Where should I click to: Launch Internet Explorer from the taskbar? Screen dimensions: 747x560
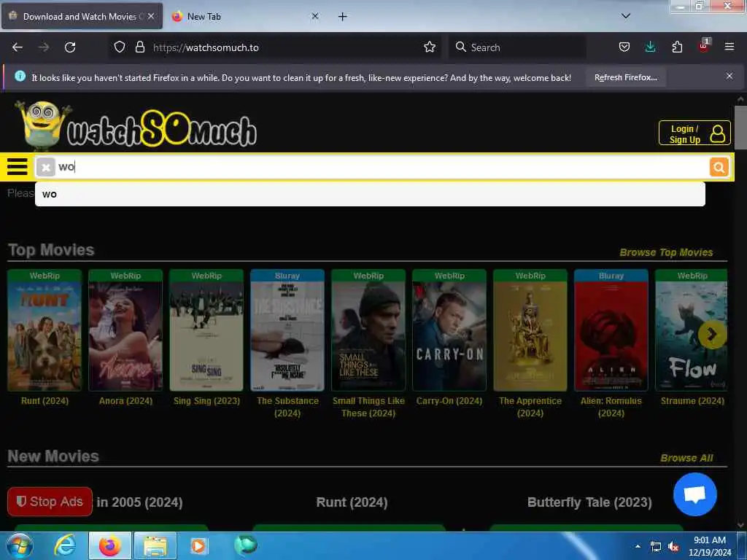(x=65, y=545)
